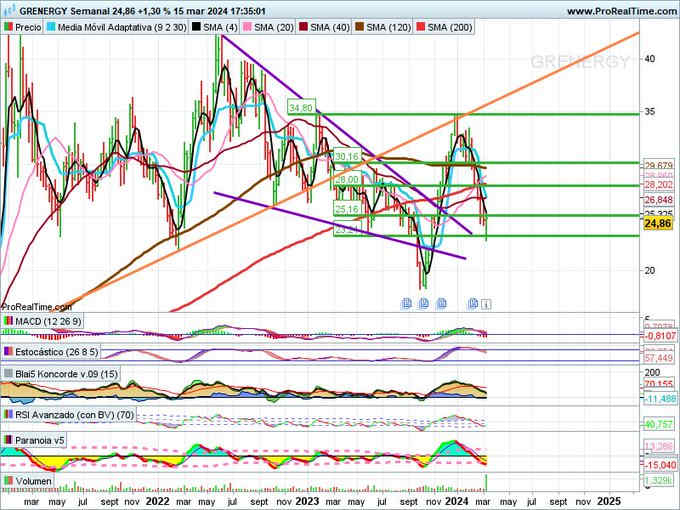Open RSI Avanzado (con BV) (70) label
Screen dimensions: 680x510
tap(75, 415)
